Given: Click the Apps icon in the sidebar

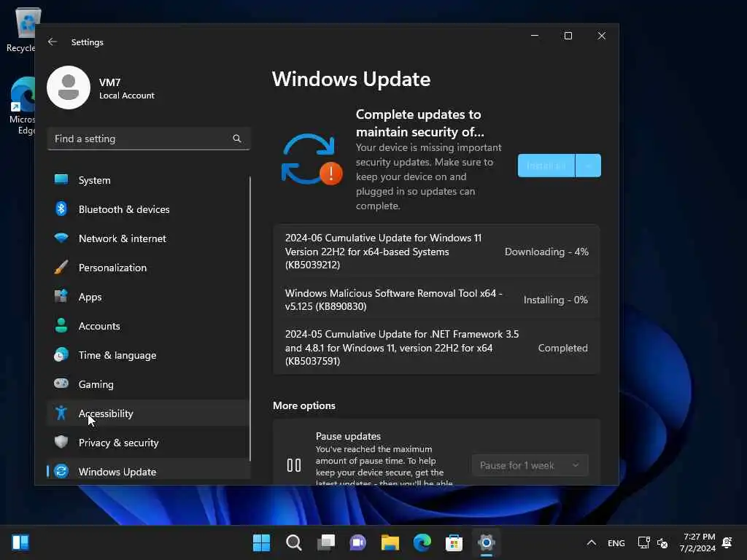Looking at the screenshot, I should click(61, 296).
